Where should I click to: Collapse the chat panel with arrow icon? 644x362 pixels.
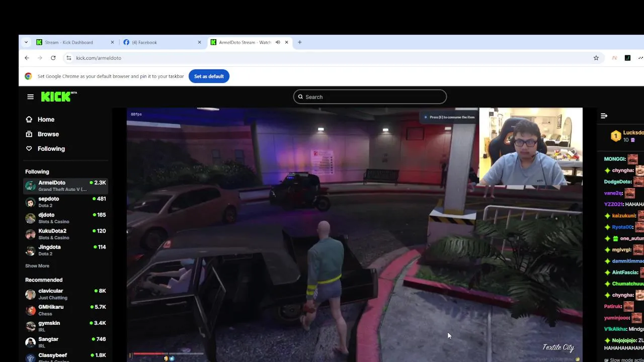(604, 116)
